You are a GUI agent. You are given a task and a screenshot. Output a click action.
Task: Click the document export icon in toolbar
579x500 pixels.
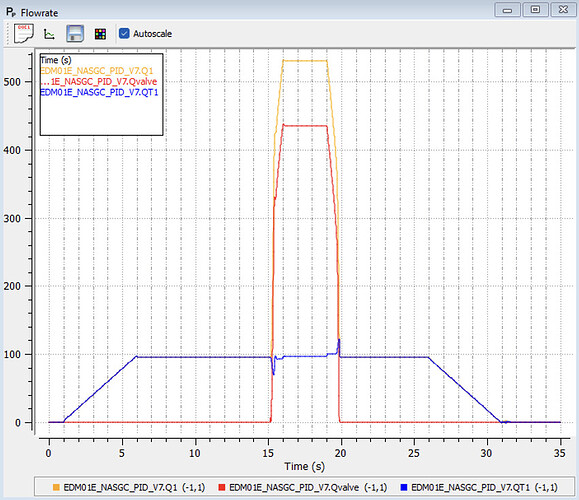point(24,34)
